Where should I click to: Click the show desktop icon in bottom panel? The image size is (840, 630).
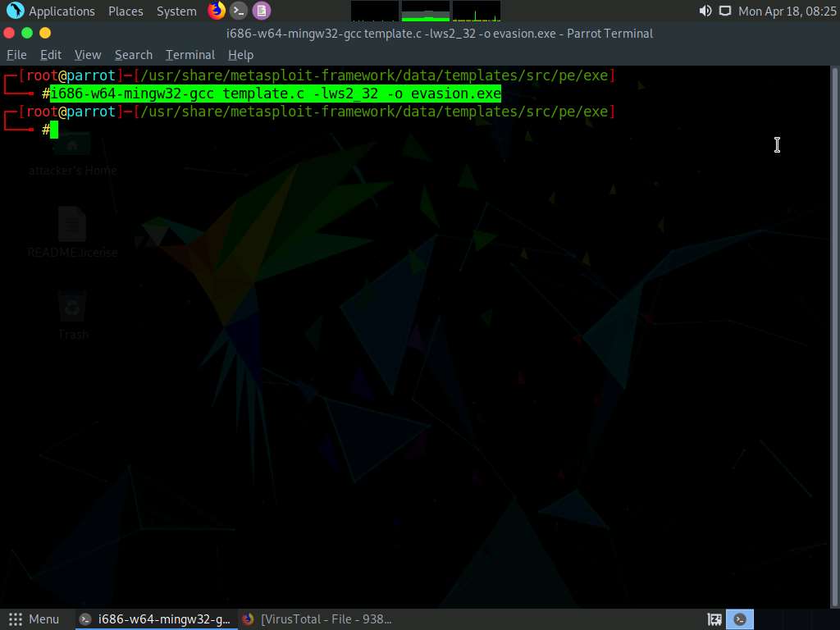click(x=714, y=619)
